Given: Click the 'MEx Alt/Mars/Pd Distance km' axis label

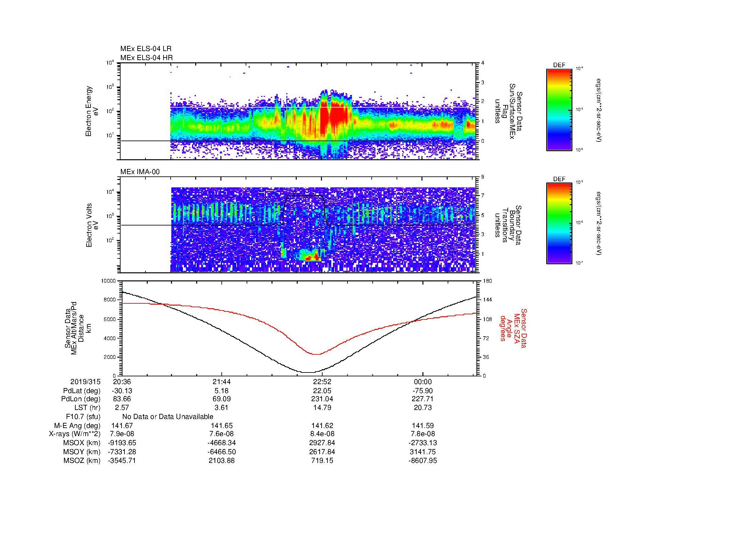Looking at the screenshot, I should (x=77, y=328).
